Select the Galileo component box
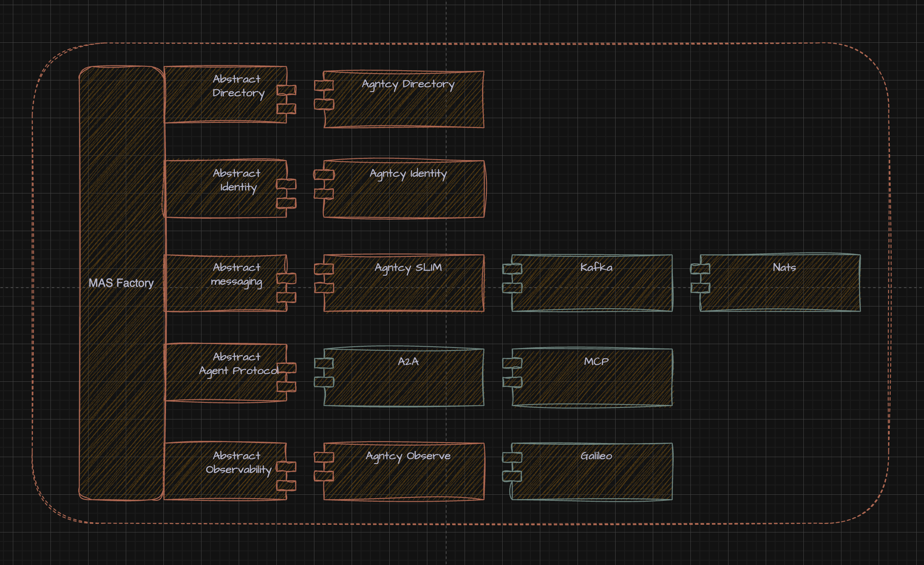Screen dimensions: 924x565 tap(588, 471)
